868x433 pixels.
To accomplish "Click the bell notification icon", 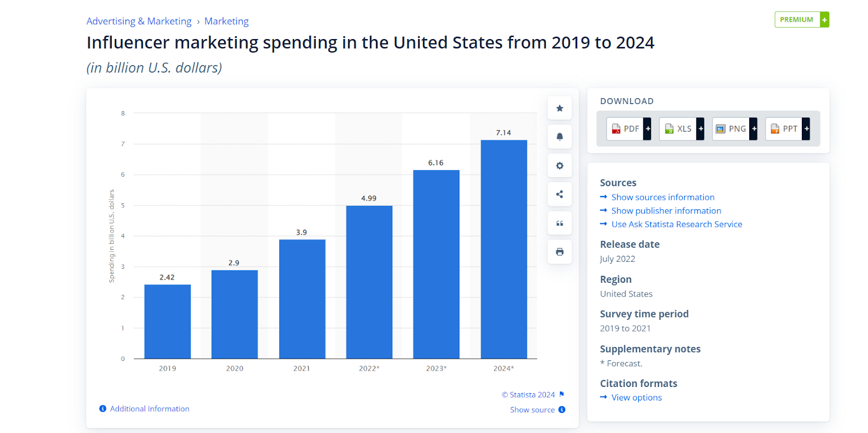I will (x=559, y=137).
